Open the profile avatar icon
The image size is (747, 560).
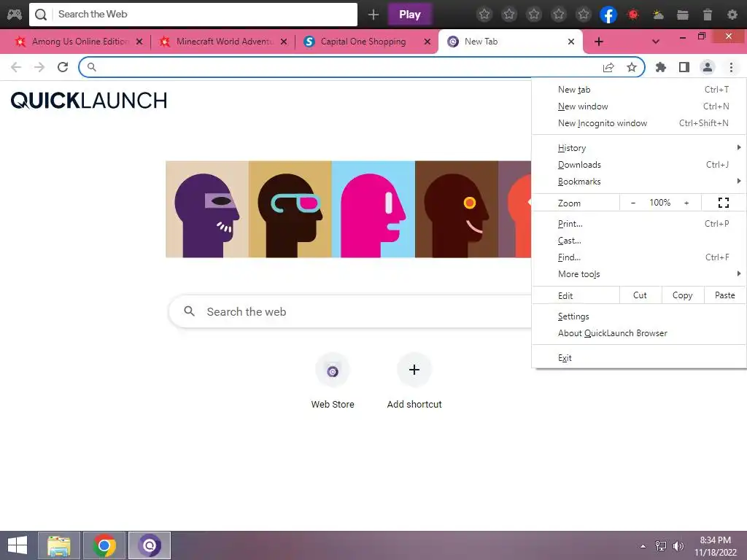(x=708, y=67)
